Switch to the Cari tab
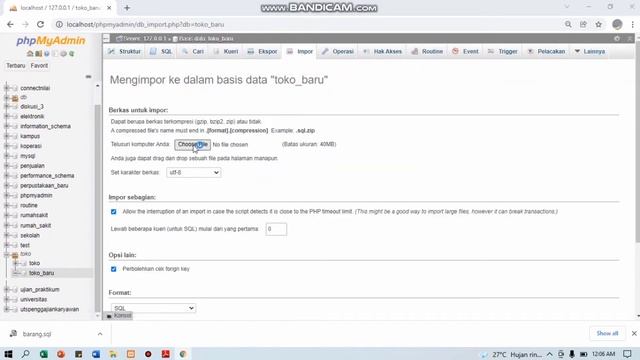 [193, 51]
